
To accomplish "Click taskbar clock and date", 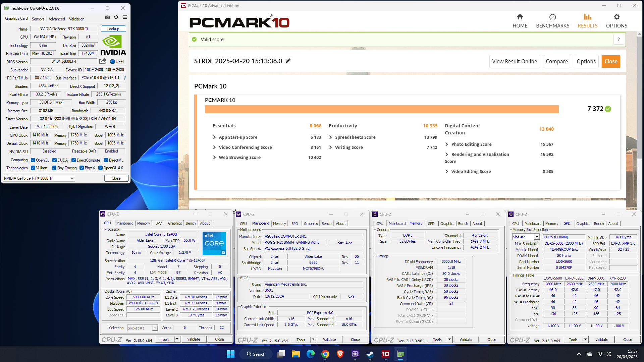I will [x=627, y=354].
